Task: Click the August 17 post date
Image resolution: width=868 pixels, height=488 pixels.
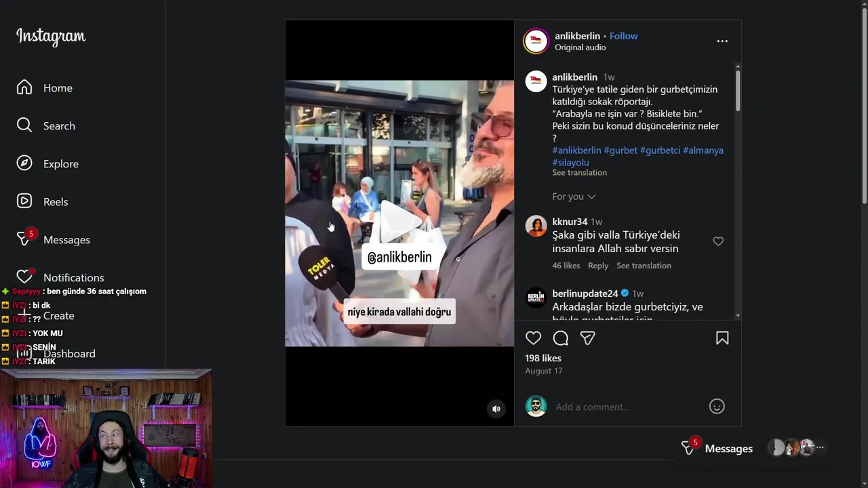Action: (x=543, y=371)
